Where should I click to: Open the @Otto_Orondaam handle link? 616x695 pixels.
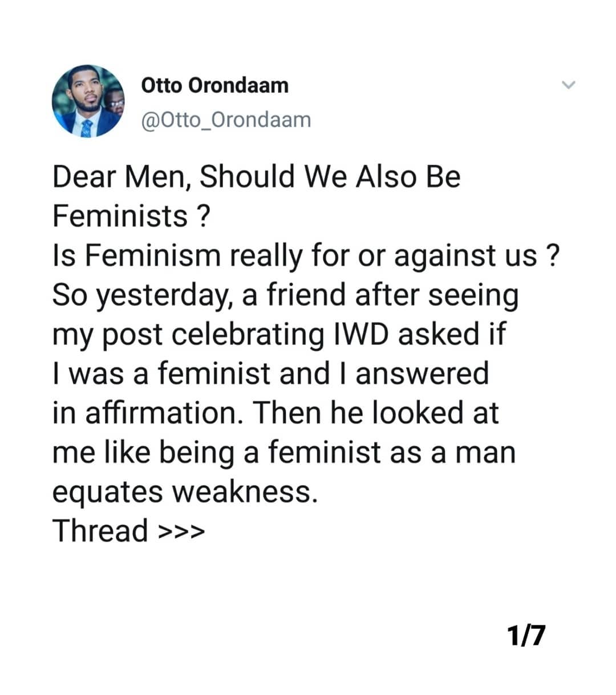(x=226, y=120)
